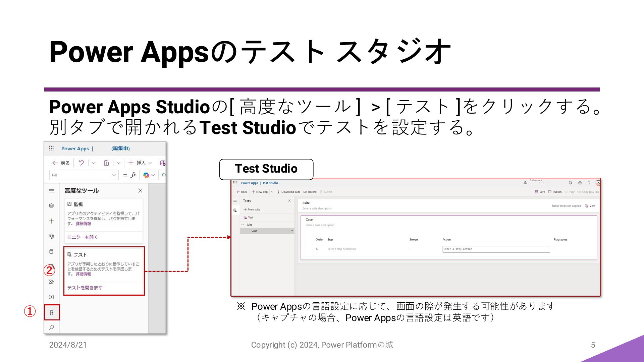Open the theme palette icon in sidebar
Screen dimensions: 644x362
coord(51,236)
